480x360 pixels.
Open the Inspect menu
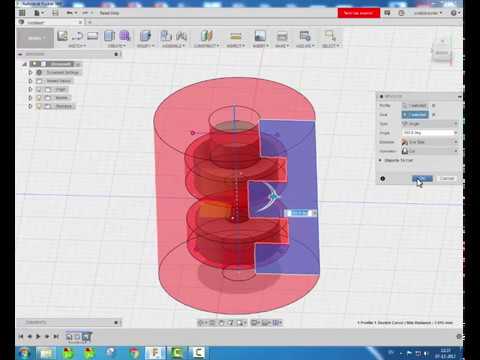236,46
